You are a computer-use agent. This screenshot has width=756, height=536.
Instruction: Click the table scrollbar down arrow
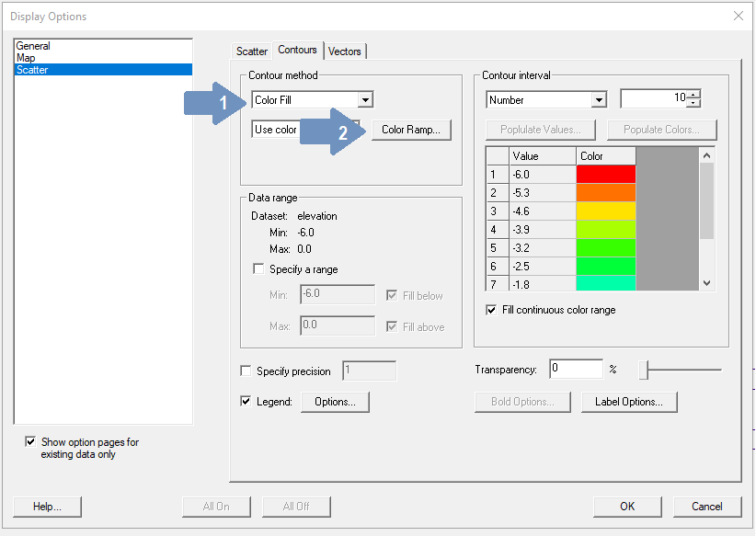[x=707, y=283]
